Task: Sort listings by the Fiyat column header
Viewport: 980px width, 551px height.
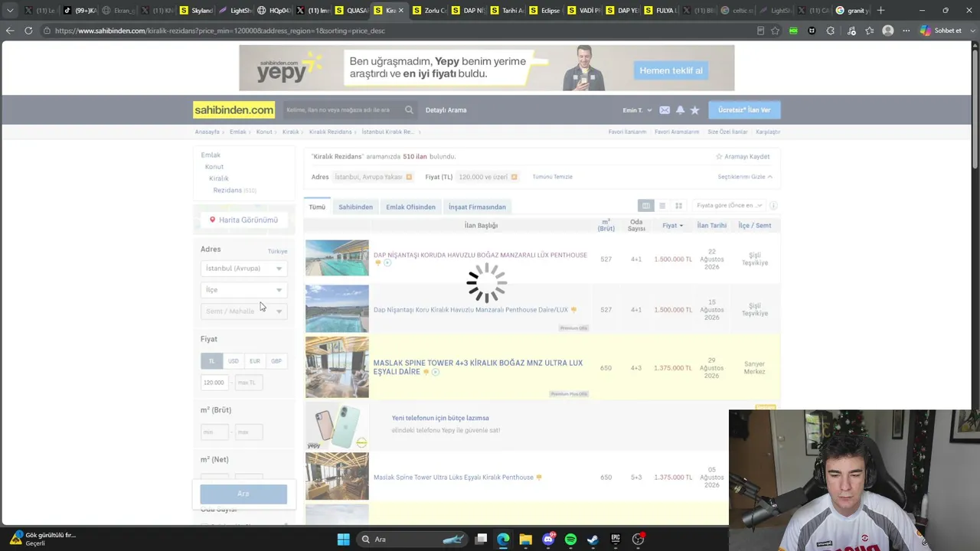Action: [672, 226]
